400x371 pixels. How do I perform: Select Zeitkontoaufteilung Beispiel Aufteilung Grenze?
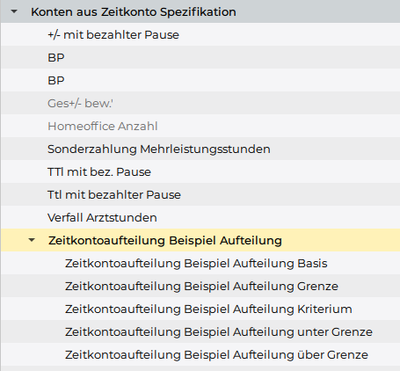201,286
